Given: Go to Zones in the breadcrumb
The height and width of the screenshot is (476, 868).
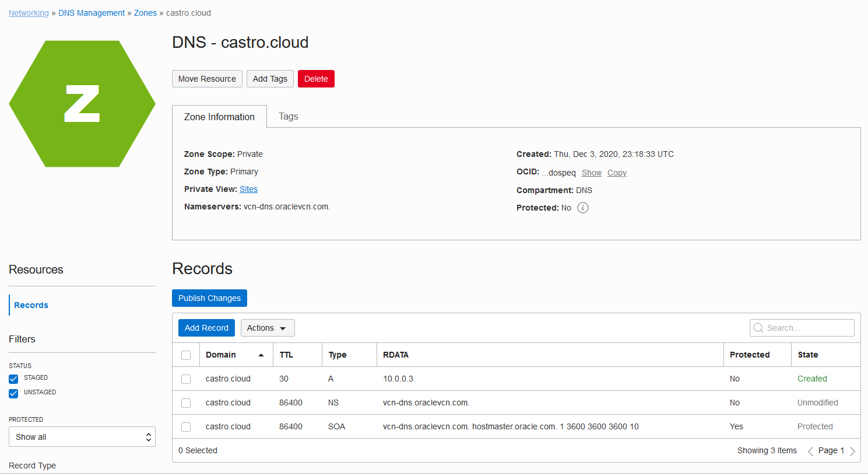Looking at the screenshot, I should pos(145,13).
